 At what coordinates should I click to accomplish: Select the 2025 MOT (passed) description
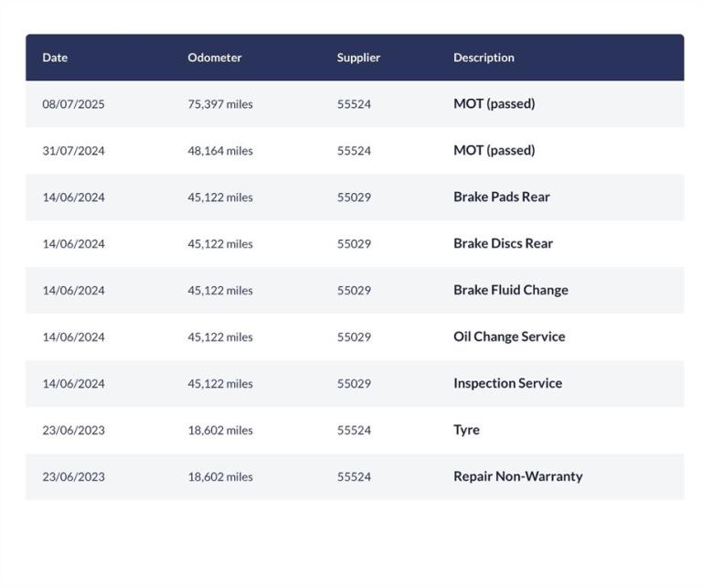click(x=494, y=104)
